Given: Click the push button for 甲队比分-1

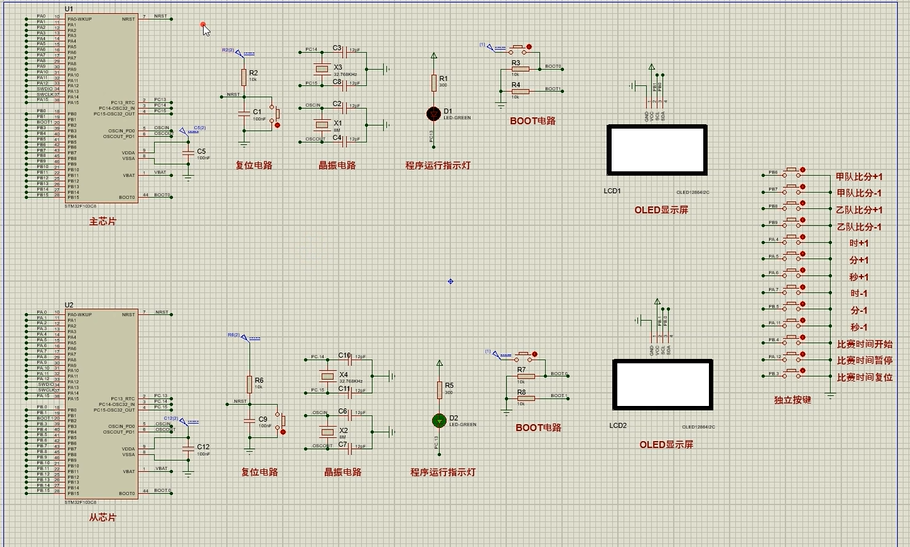Looking at the screenshot, I should pyautogui.click(x=792, y=189).
